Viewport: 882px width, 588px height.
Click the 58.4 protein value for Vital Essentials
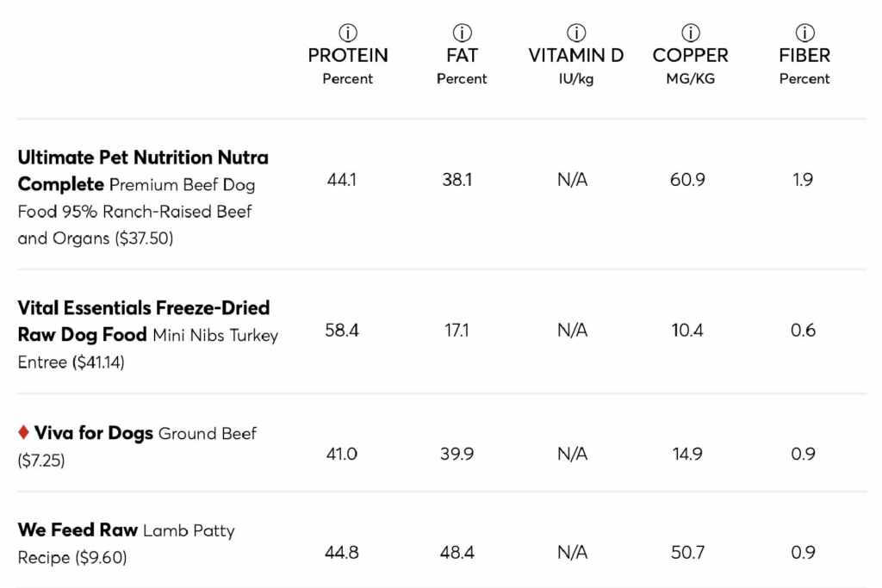pos(342,331)
